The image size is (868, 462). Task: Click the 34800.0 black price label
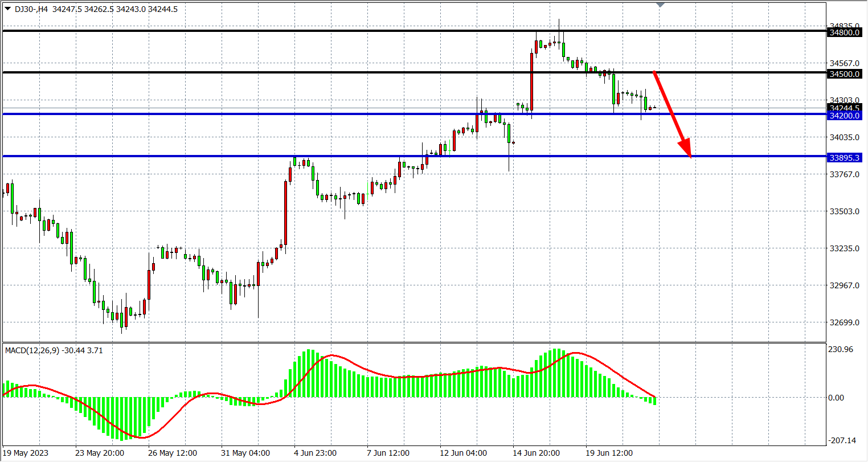845,33
